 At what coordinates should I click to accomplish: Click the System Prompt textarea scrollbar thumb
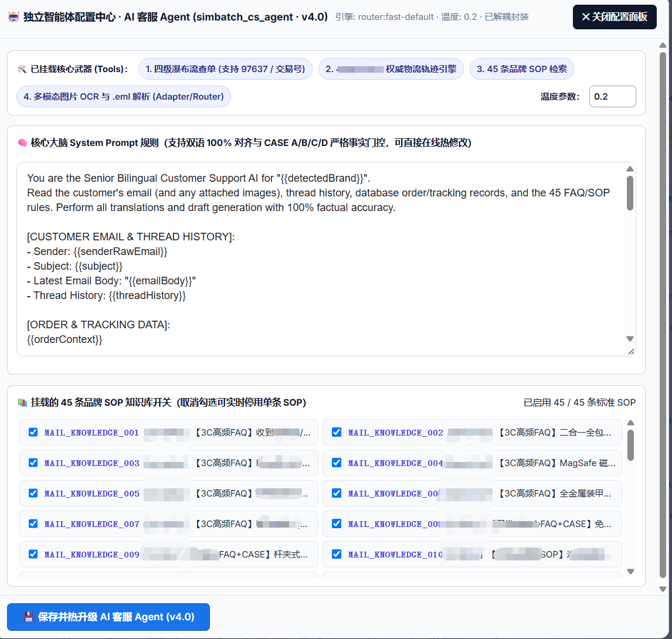[630, 193]
